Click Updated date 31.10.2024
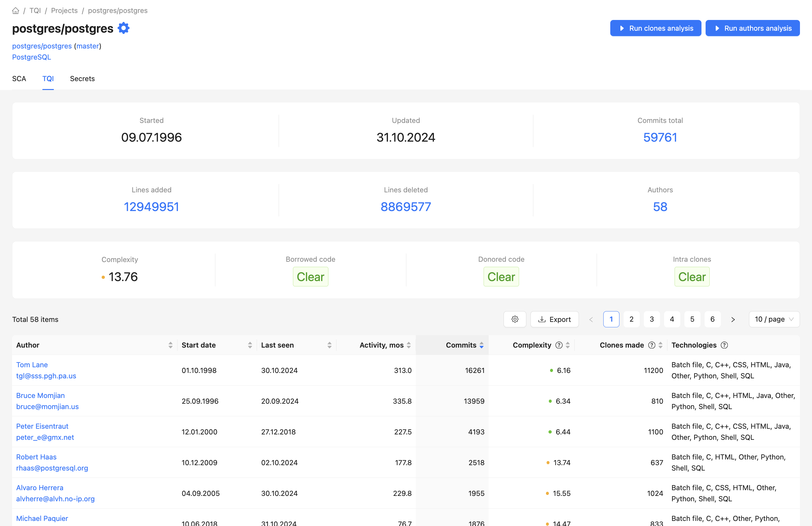 pos(406,137)
